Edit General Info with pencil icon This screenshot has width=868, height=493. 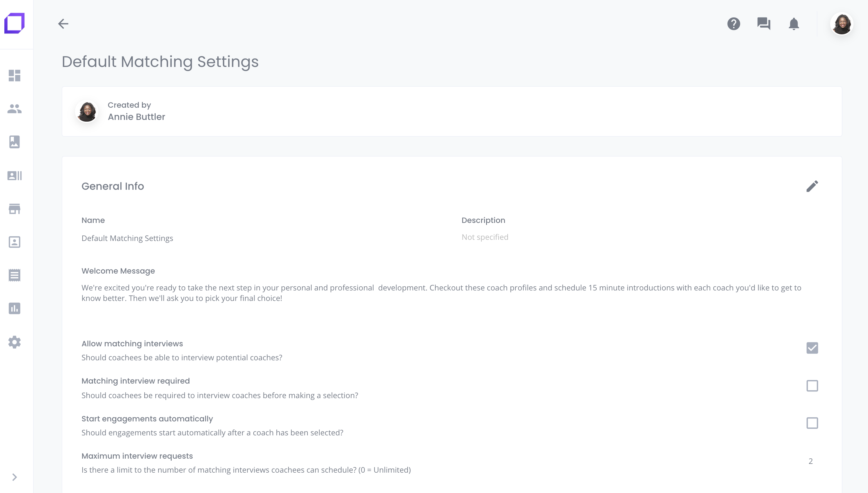coord(812,186)
